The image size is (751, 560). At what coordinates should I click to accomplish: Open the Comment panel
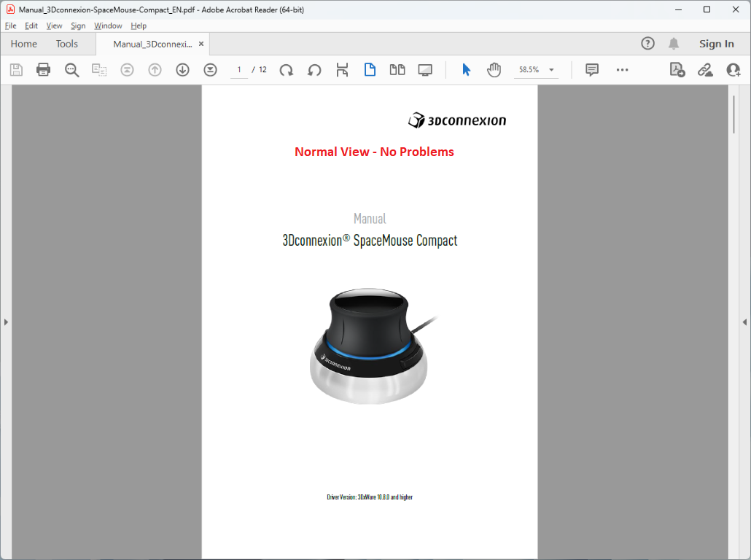(x=591, y=69)
